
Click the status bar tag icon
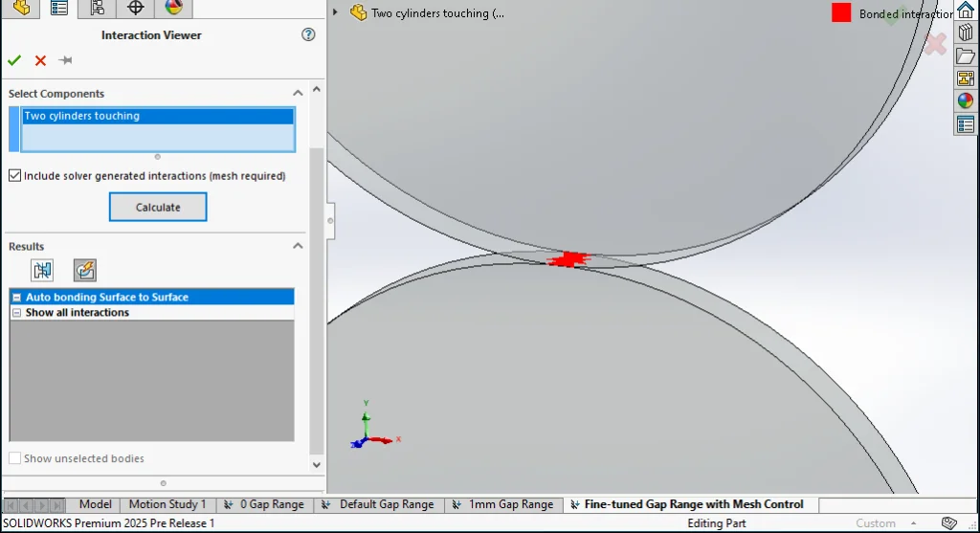pyautogui.click(x=949, y=523)
